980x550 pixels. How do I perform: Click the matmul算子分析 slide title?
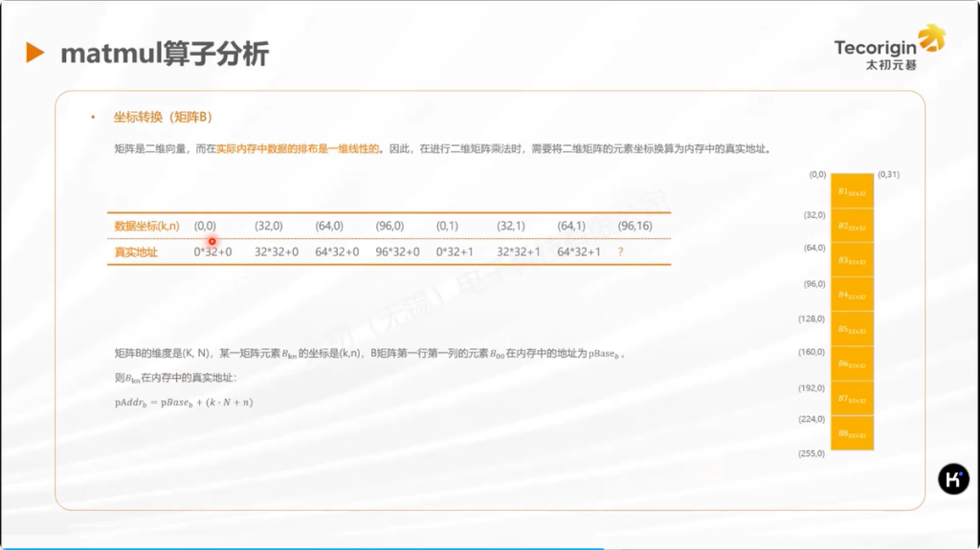[x=165, y=54]
